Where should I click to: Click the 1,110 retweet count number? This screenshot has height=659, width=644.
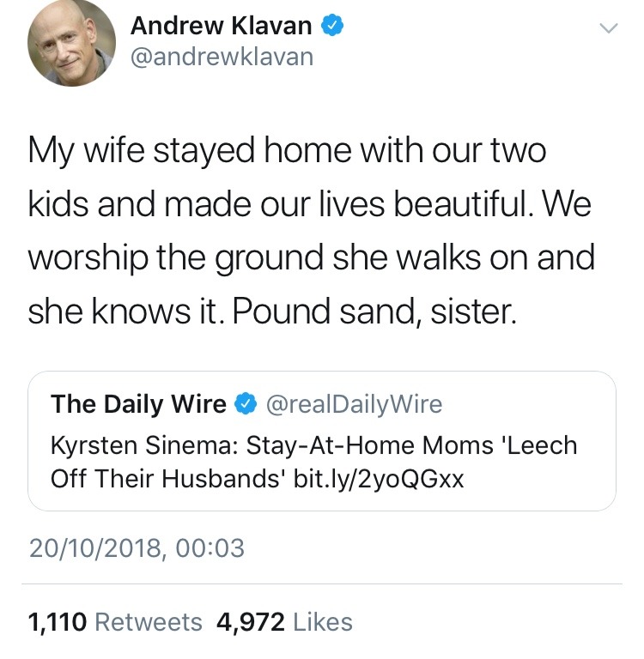coord(57,621)
